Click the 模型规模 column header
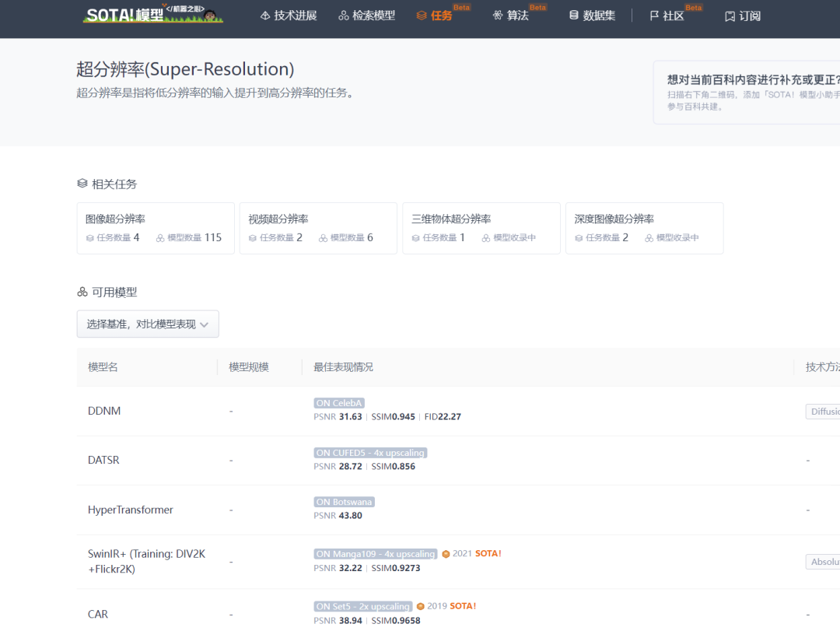The height and width of the screenshot is (631, 840). [x=249, y=367]
